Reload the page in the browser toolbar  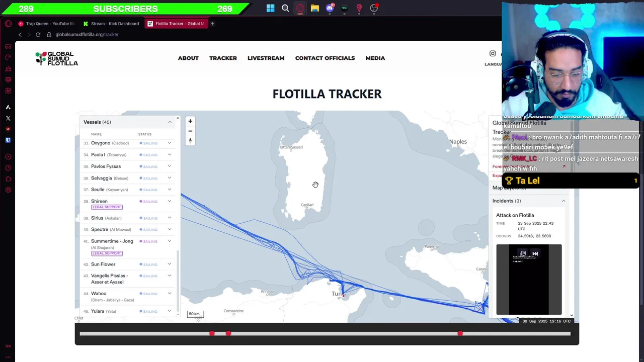[38, 35]
